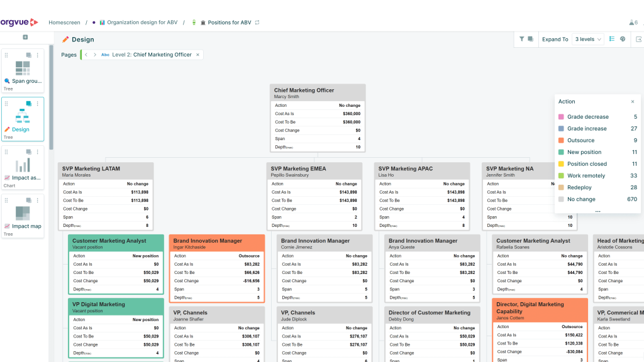
Task: Open Organization design for ABV breadcrumb
Action: point(142,23)
